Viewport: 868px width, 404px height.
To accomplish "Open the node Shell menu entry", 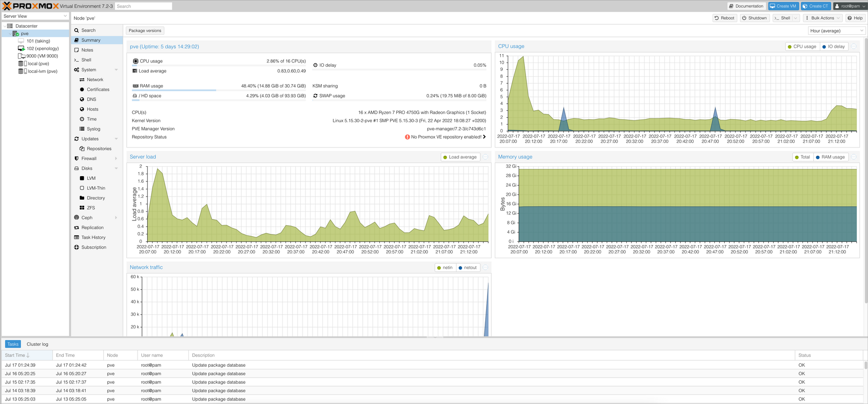I will click(x=86, y=60).
